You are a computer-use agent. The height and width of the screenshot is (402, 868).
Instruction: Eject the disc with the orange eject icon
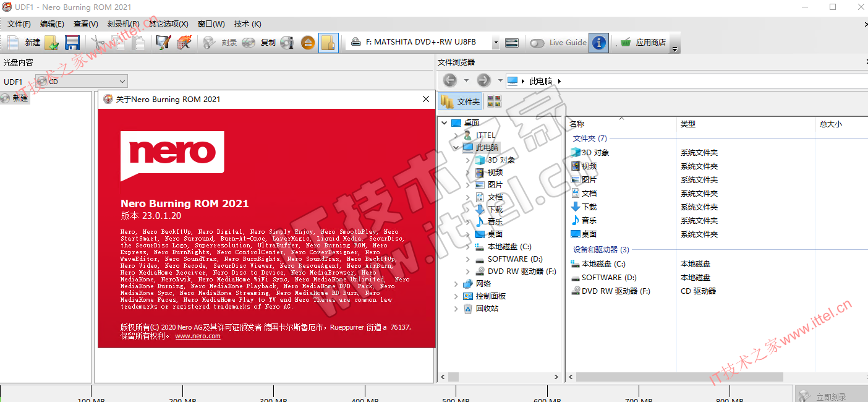tap(308, 43)
